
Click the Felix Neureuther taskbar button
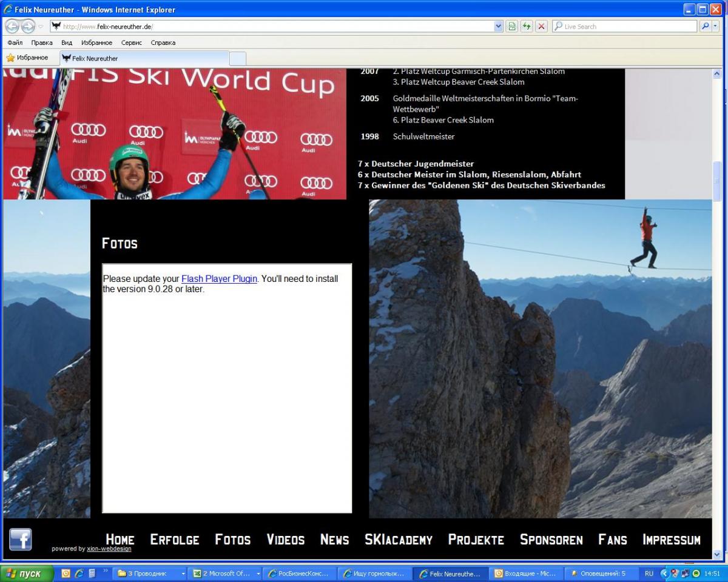point(451,573)
